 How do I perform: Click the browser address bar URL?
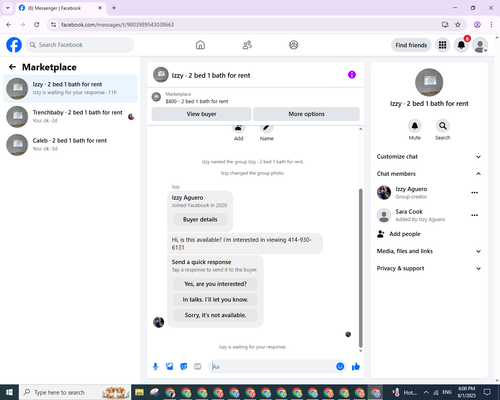tap(117, 25)
